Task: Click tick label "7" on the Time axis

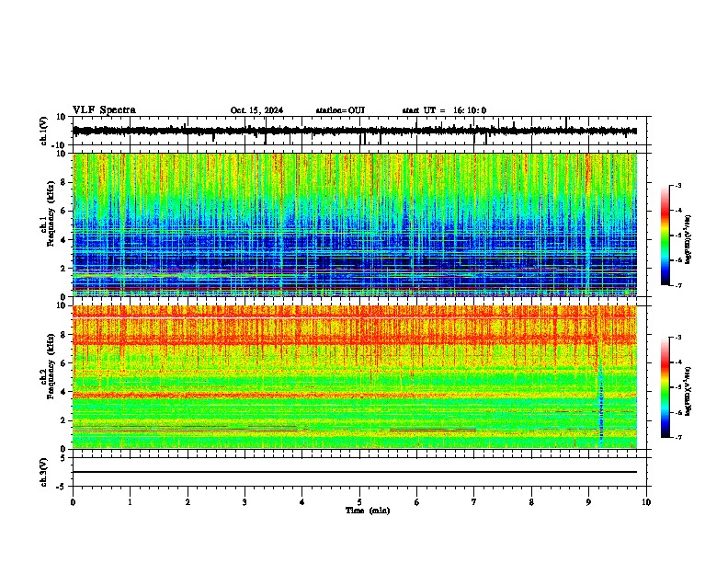Action: [474, 502]
